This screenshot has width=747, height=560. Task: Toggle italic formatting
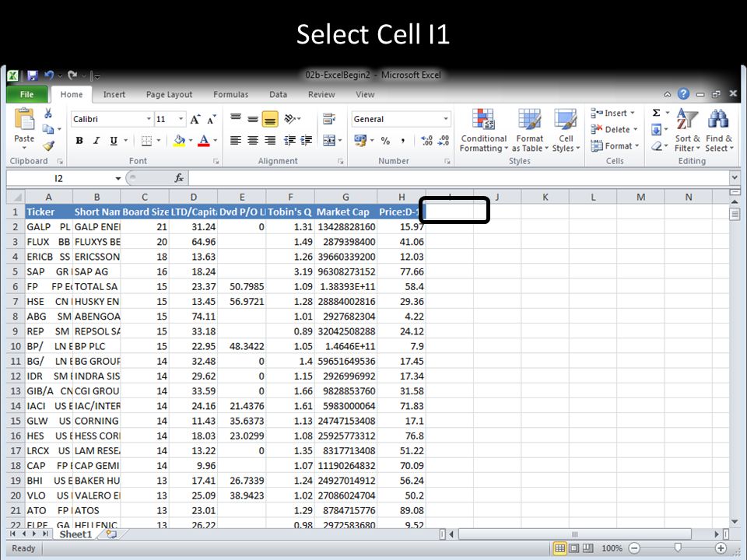click(96, 141)
